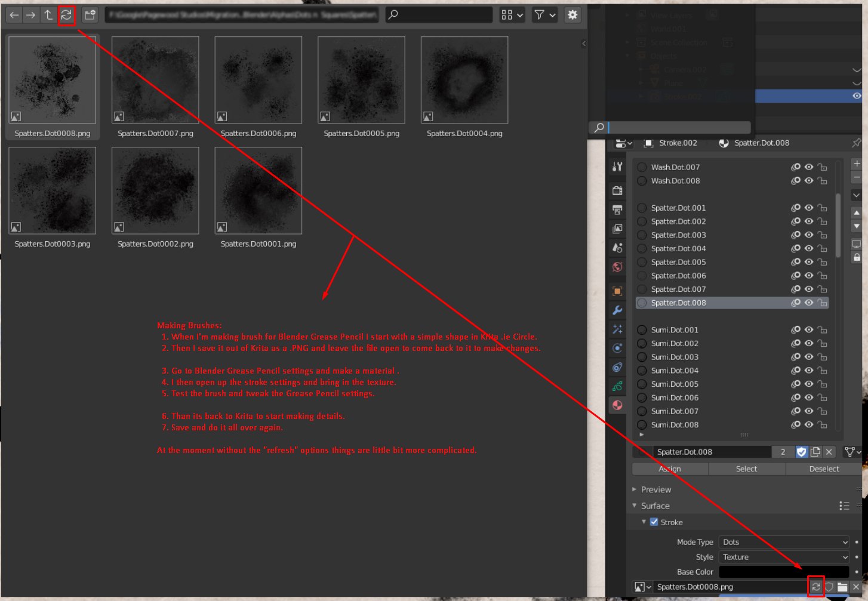
Task: Open the Visual Effects properties tab
Action: 617,329
